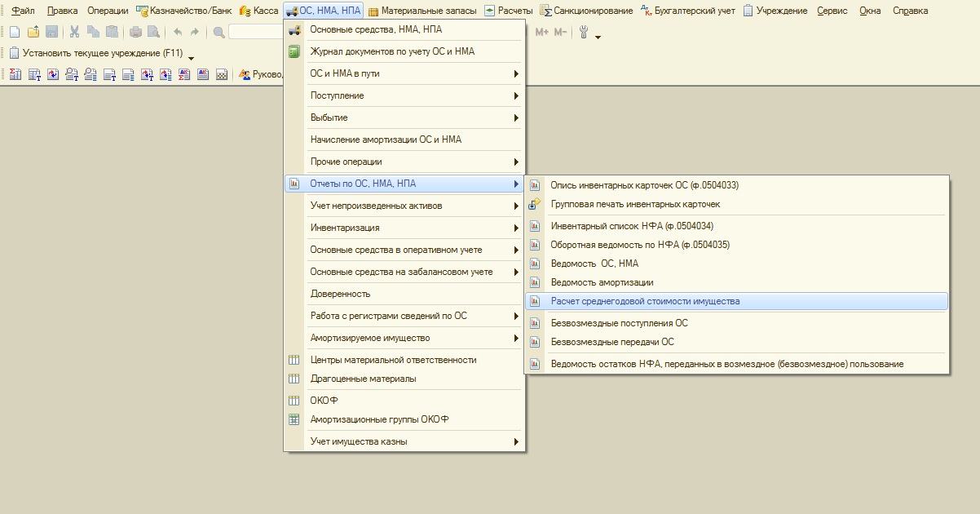
Task: Click the M+ memory button
Action: pyautogui.click(x=543, y=32)
